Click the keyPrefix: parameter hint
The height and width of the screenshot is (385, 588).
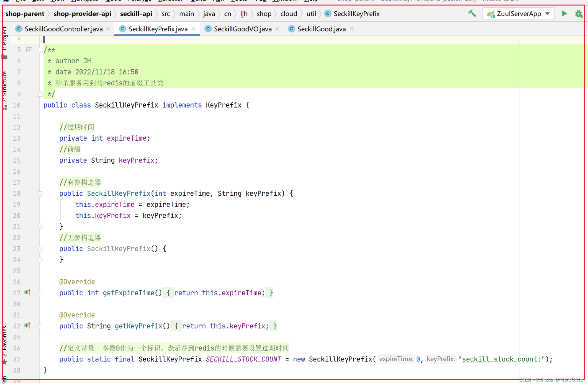point(441,359)
